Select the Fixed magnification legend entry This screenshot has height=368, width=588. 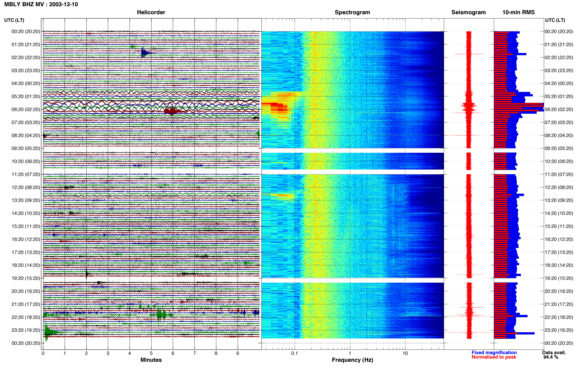pos(494,352)
